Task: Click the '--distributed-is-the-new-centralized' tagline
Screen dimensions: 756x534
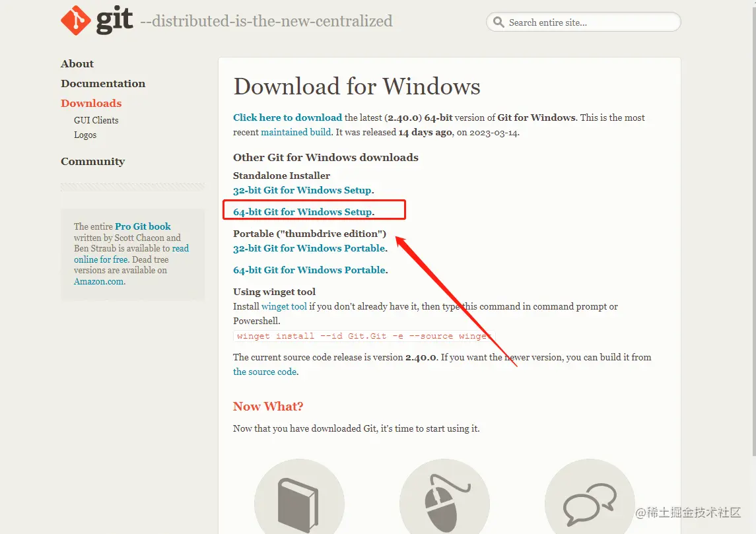Action: [266, 21]
